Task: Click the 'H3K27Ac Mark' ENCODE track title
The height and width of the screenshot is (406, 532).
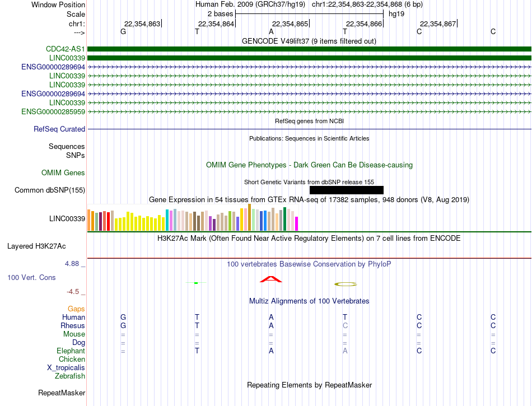Action: pyautogui.click(x=309, y=238)
